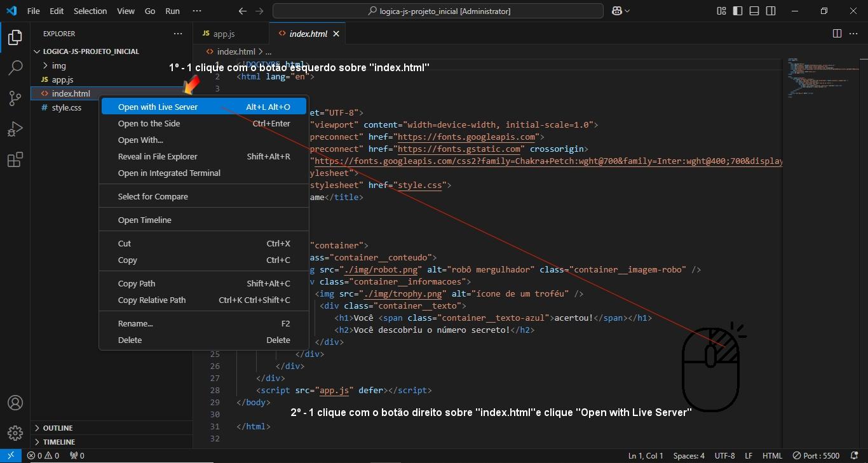Open the VS Code application icon menu
The image size is (868, 463).
[x=11, y=11]
